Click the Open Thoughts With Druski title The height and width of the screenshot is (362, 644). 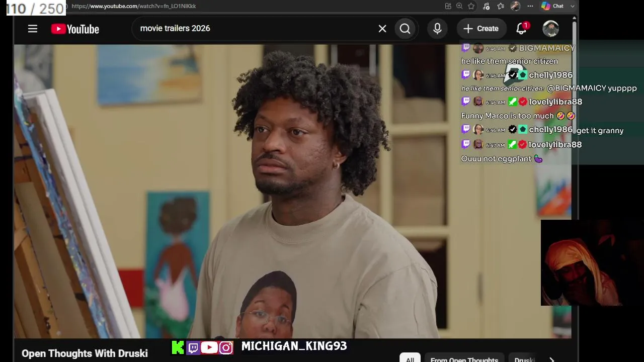[85, 353]
